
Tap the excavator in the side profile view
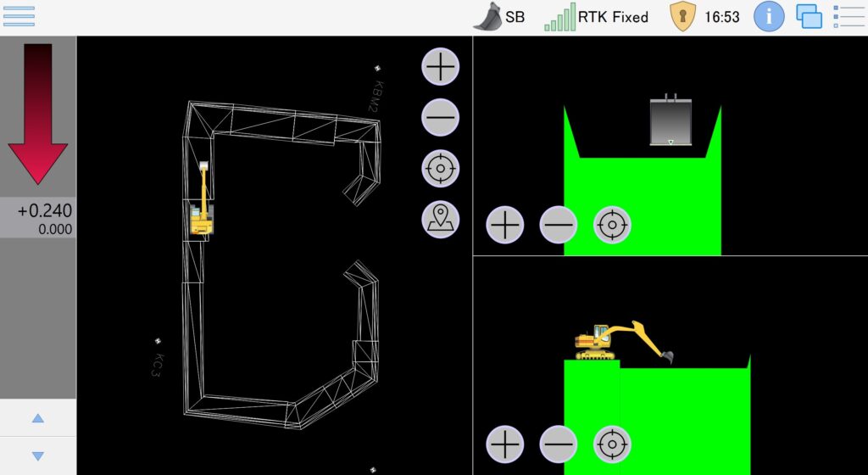pos(624,341)
